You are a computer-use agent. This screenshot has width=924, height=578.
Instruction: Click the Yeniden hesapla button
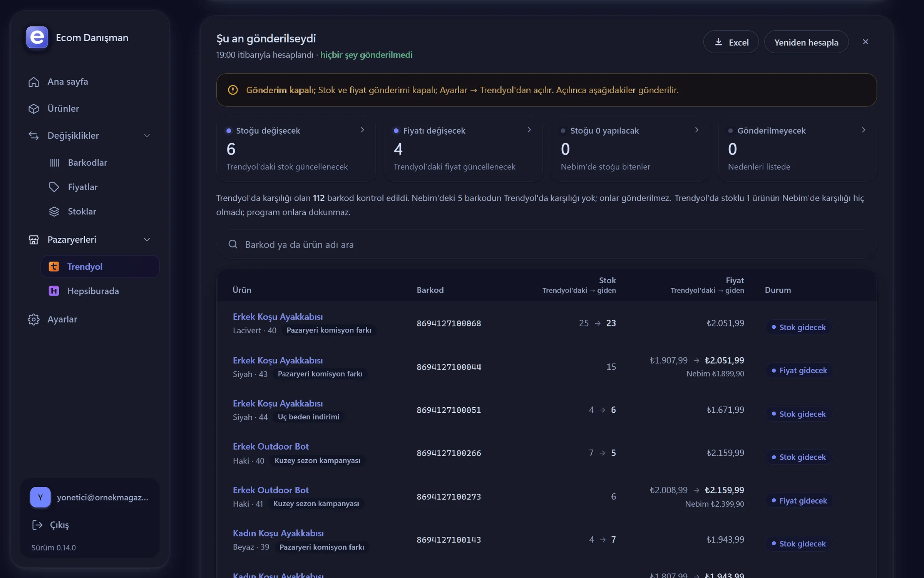tap(806, 42)
